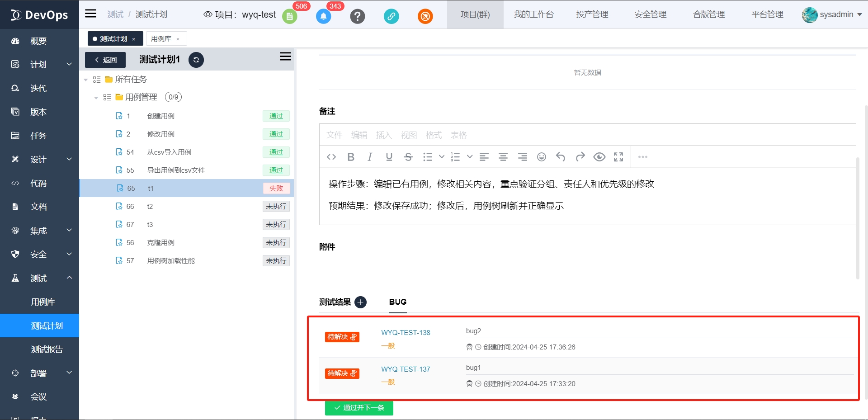
Task: Open 测试报告 in the left sidebar
Action: point(47,349)
